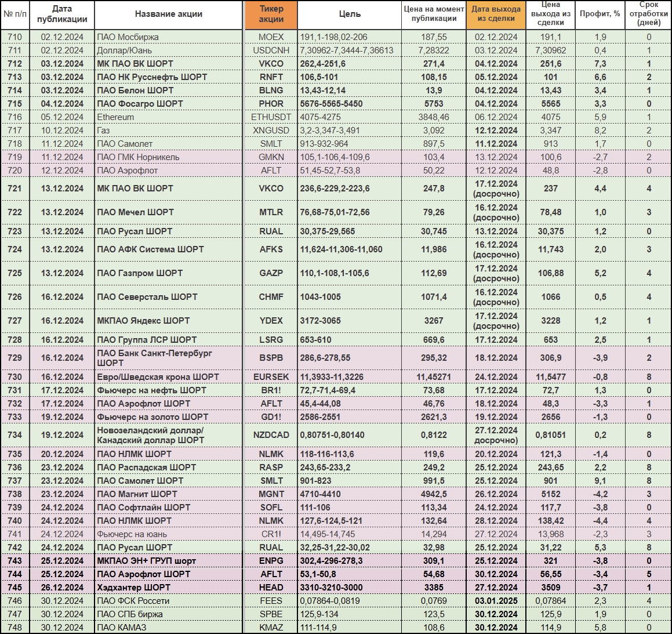This screenshot has width=672, height=634.
Task: Select the AFKS ticker cell
Action: pos(271,249)
